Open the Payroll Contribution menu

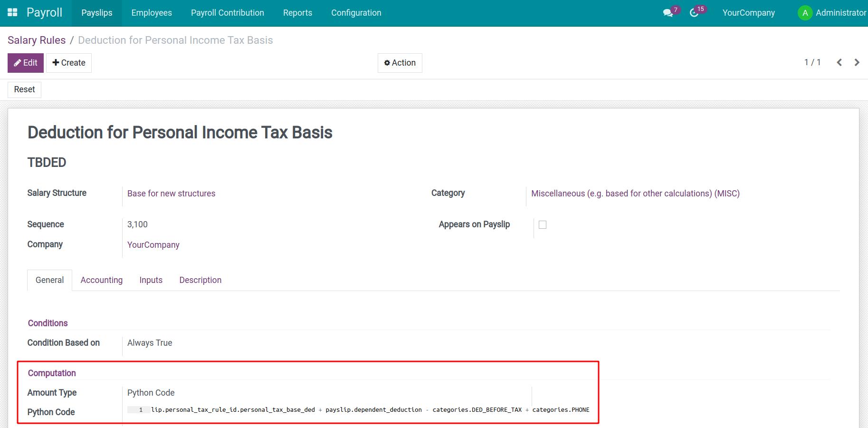(227, 13)
